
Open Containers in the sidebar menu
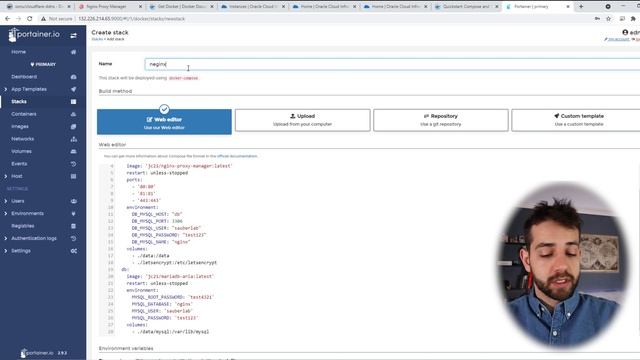[x=24, y=114]
